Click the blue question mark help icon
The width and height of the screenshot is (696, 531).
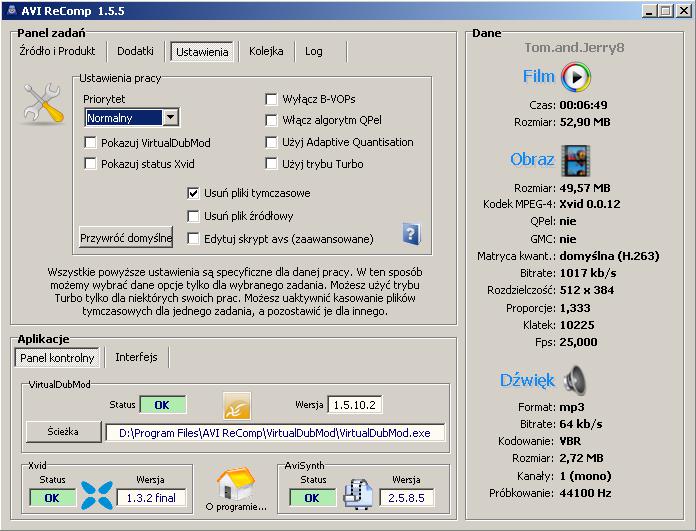[x=411, y=234]
